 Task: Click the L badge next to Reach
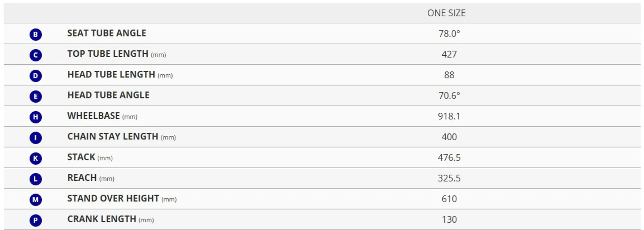[x=36, y=179]
